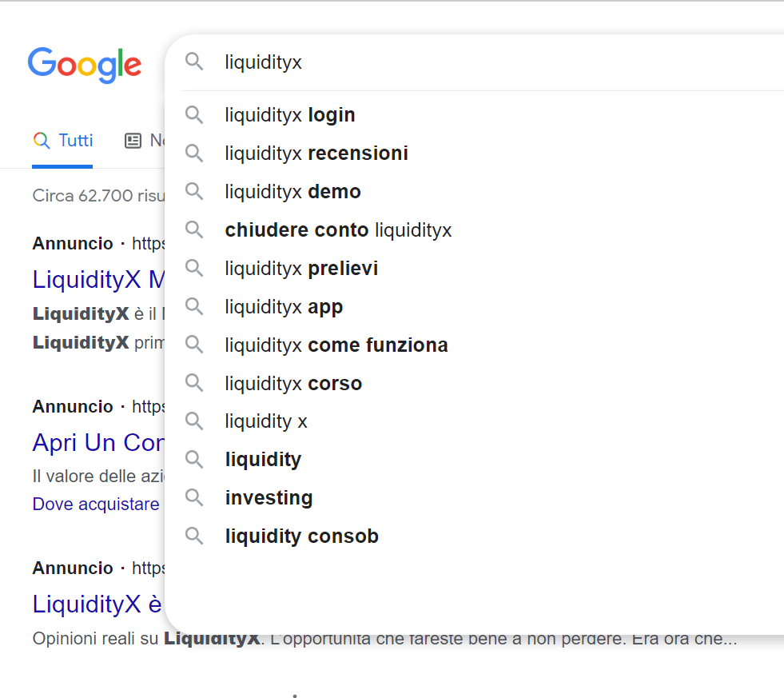Click the news icon next to the Tutti tab
This screenshot has height=698, width=784.
click(x=133, y=141)
